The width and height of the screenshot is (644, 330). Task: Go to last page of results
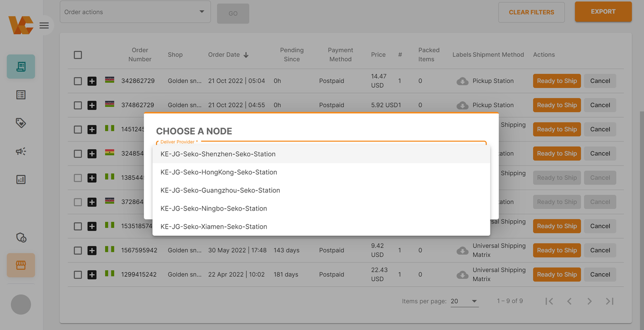pos(610,301)
